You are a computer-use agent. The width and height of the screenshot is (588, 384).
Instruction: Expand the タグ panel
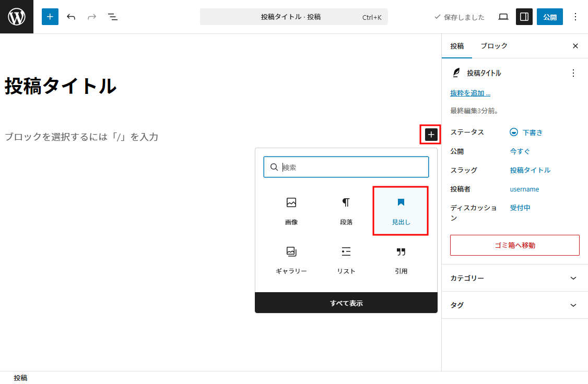514,305
